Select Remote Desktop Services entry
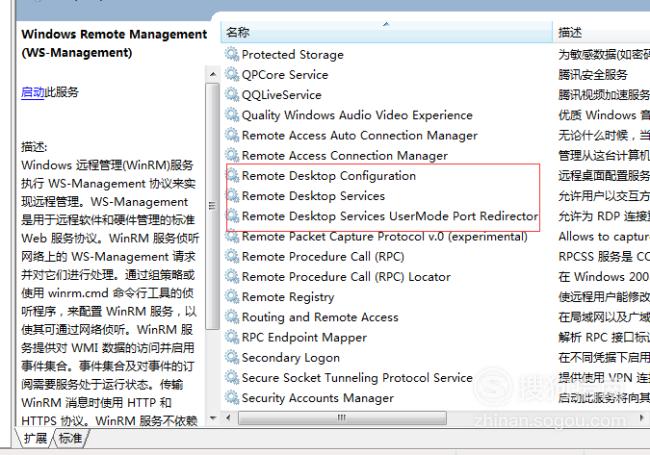 click(x=313, y=196)
